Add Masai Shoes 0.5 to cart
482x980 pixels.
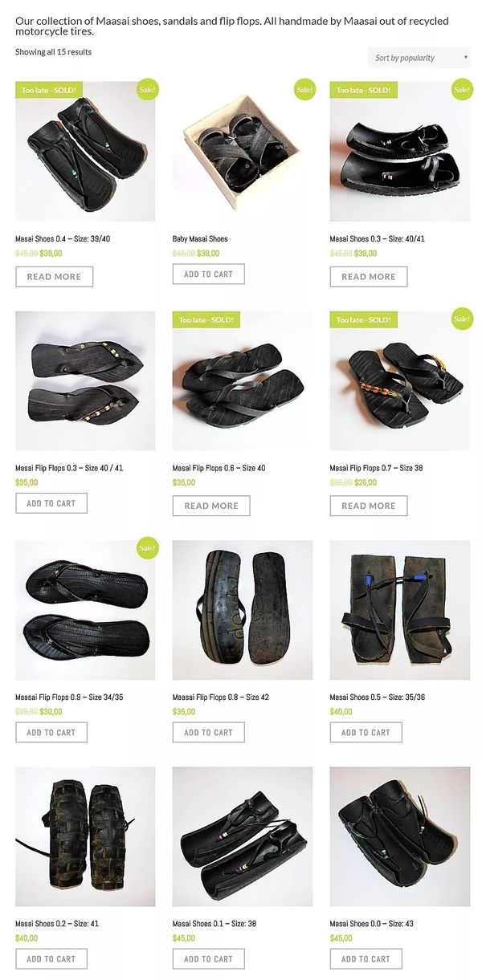[x=366, y=732]
